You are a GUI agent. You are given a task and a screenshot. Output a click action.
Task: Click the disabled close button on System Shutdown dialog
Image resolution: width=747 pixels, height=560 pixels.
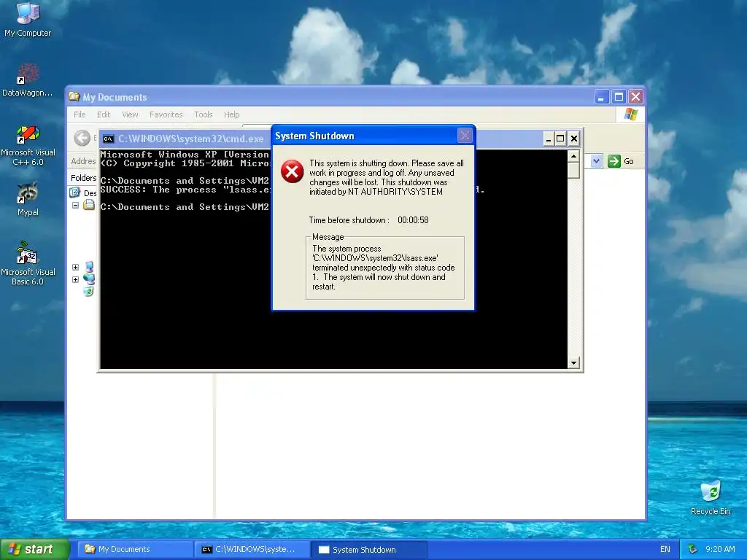465,136
